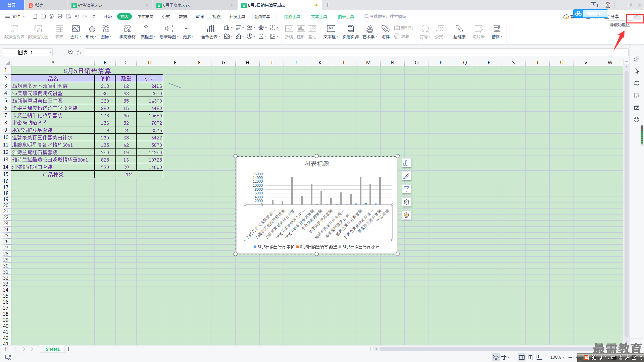Image resolution: width=644 pixels, height=362 pixels.
Task: Open chart settings gear button beside chart
Action: [406, 202]
